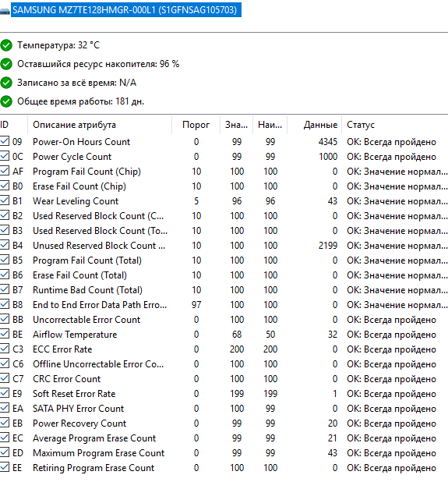
Task: Toggle checkbox for EE Retiring Program Erase Count
Action: [x=5, y=467]
